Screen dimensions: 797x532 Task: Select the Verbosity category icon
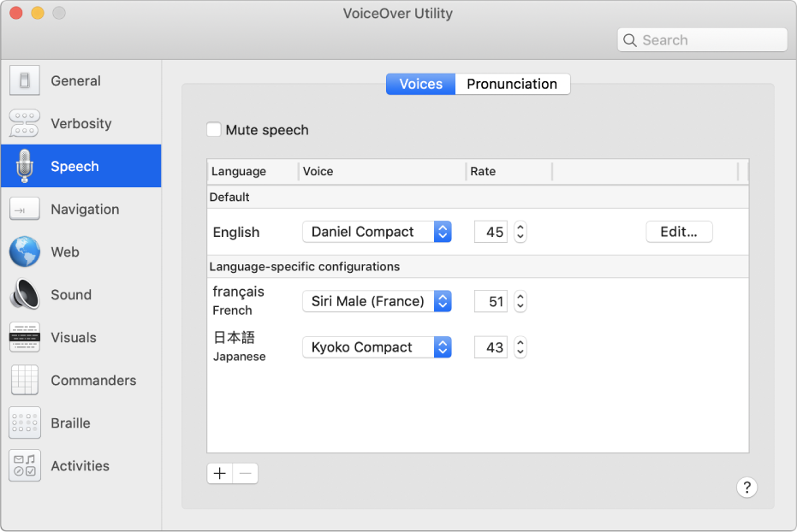24,124
